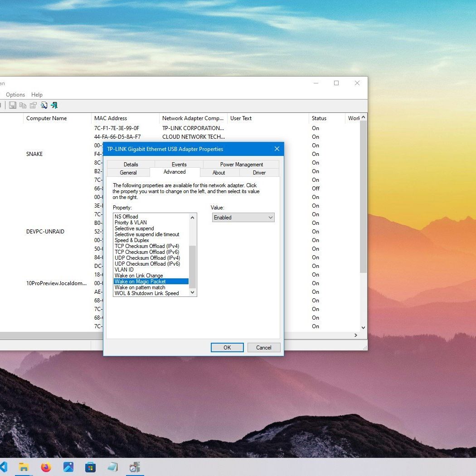Viewport: 476px width, 476px height.
Task: Open File Explorer from the taskbar
Action: pos(24,467)
